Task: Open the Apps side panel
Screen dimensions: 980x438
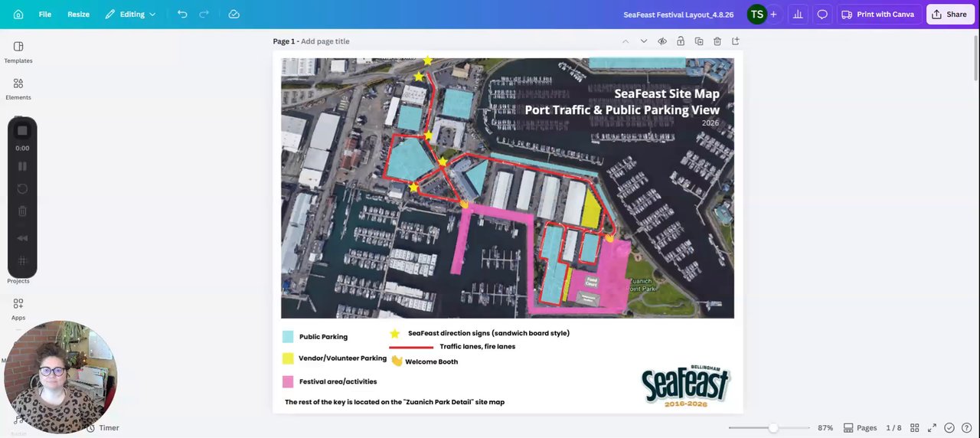Action: coord(18,309)
